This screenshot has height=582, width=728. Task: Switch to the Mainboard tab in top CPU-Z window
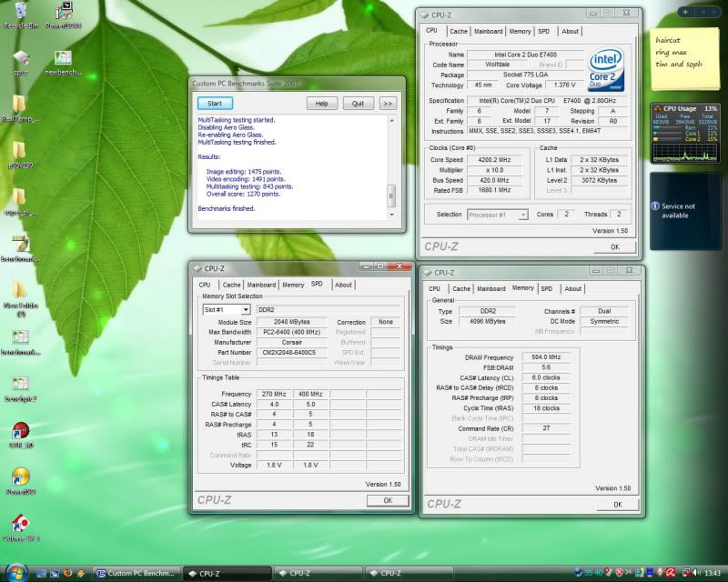488,31
